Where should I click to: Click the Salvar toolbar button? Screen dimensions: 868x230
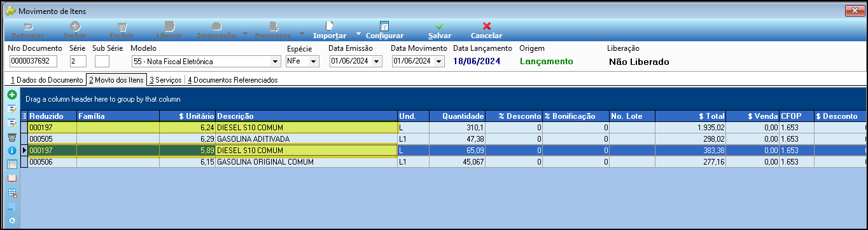pyautogui.click(x=440, y=30)
